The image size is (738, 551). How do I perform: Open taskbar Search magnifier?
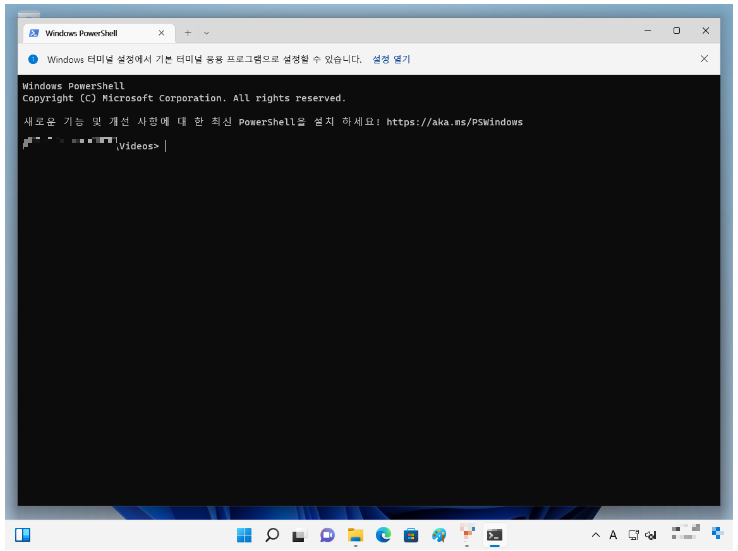pyautogui.click(x=272, y=535)
